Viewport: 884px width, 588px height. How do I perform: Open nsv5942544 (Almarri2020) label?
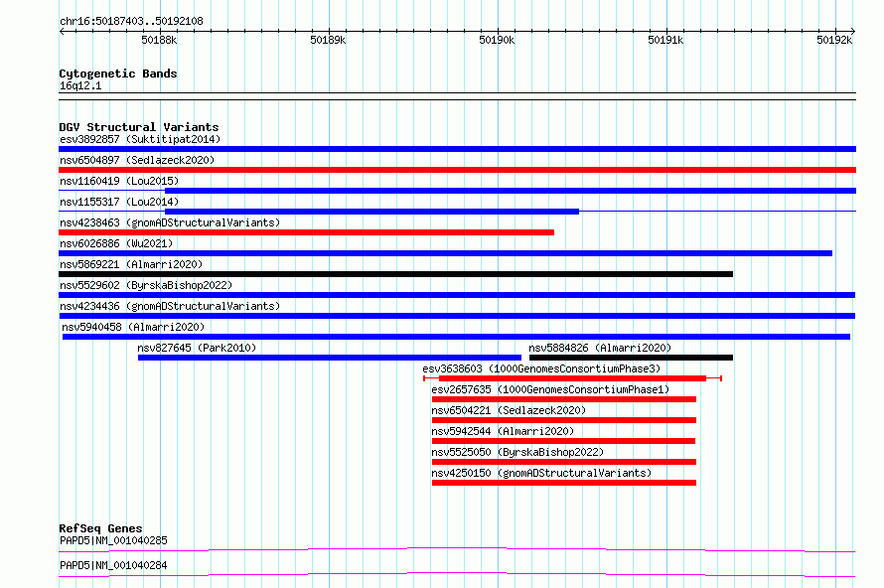tap(503, 431)
